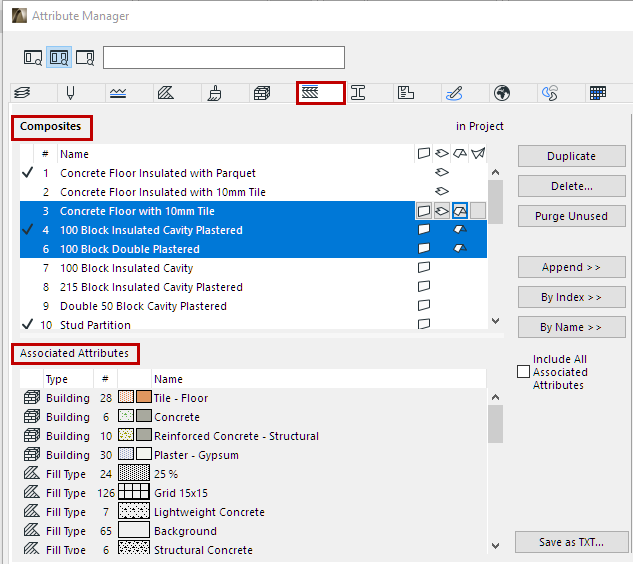Enable Include All Associated Attributes checkbox

pos(523,371)
